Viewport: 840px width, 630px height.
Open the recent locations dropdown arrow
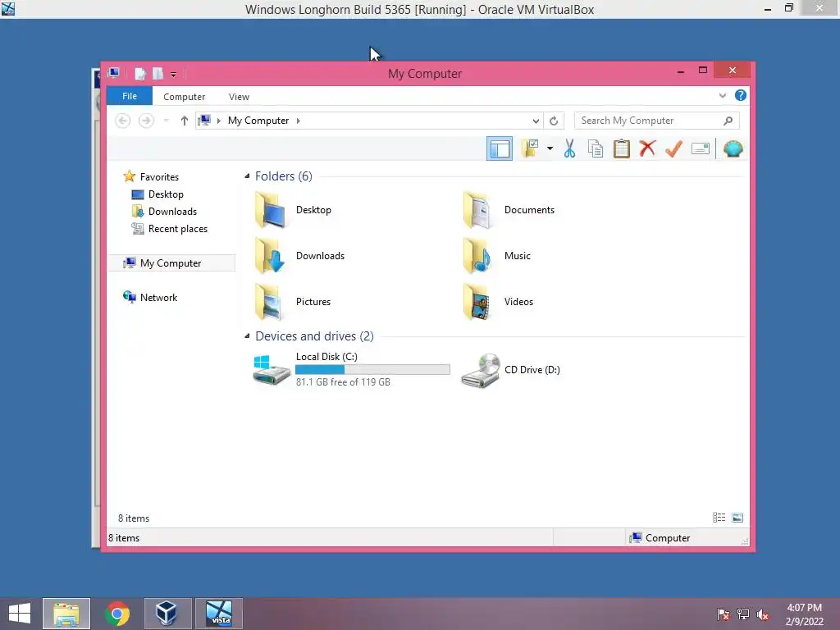[167, 121]
